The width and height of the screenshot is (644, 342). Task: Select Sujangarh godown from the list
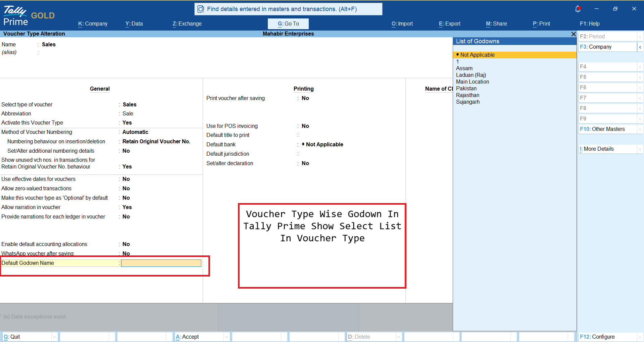coord(514,102)
